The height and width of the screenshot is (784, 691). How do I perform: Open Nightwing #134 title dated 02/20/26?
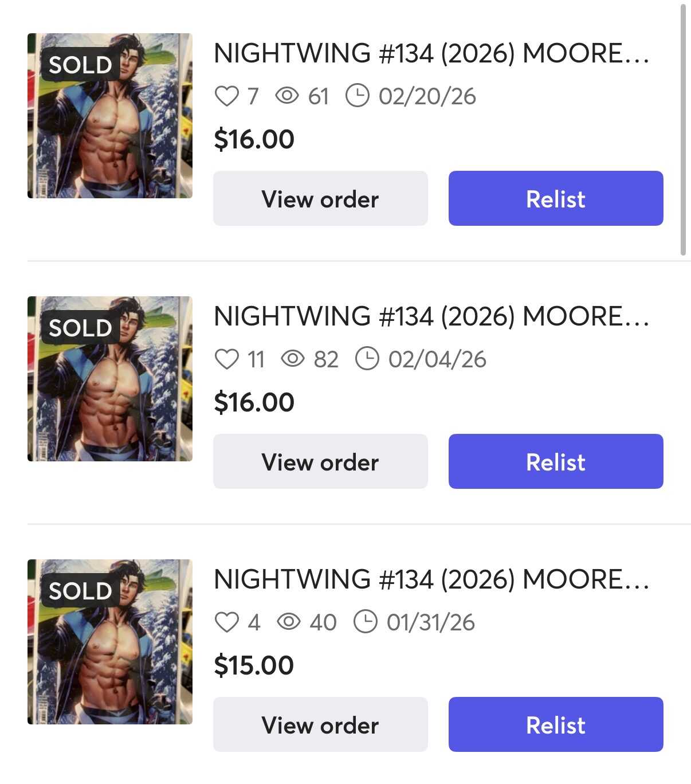431,54
